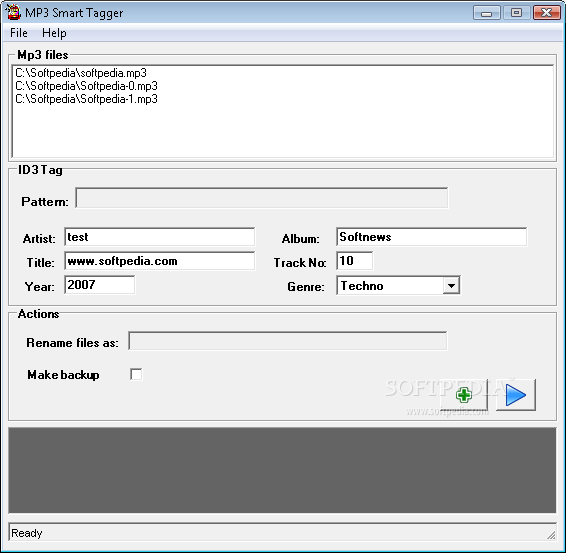Focus the Artist field containing test
Image resolution: width=566 pixels, height=553 pixels.
point(160,237)
